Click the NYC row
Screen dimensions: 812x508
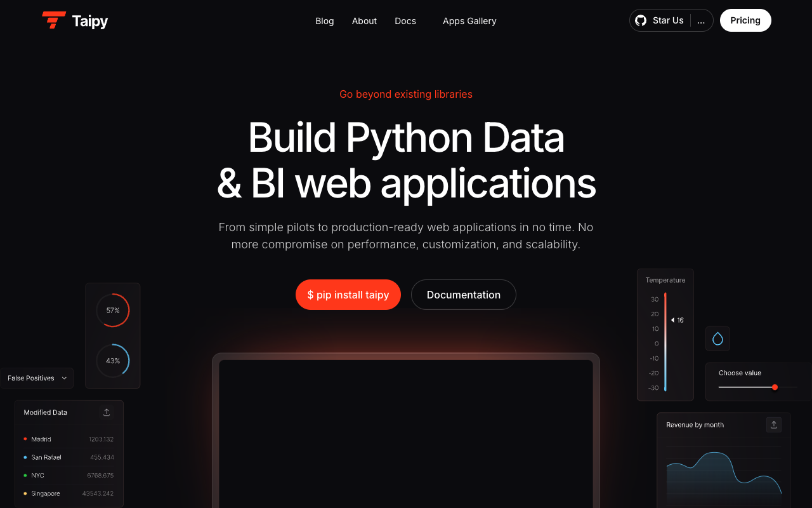[69, 475]
